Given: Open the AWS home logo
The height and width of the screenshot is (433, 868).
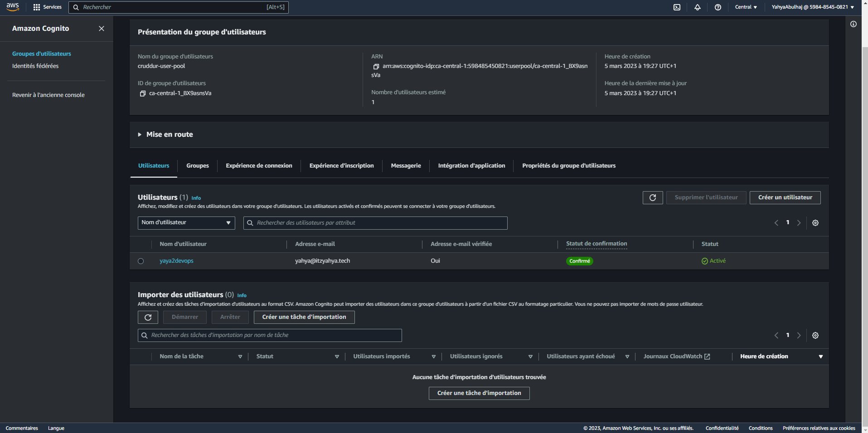Looking at the screenshot, I should (x=13, y=7).
